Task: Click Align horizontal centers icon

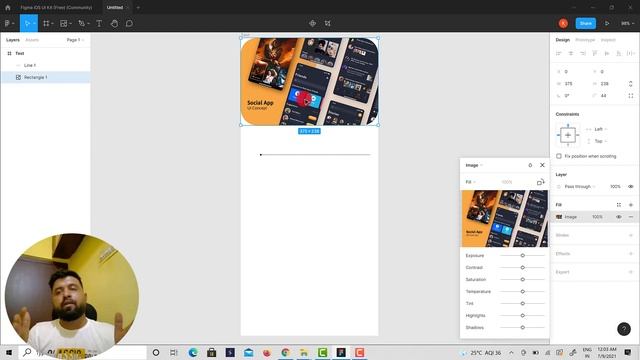Action: click(x=571, y=53)
